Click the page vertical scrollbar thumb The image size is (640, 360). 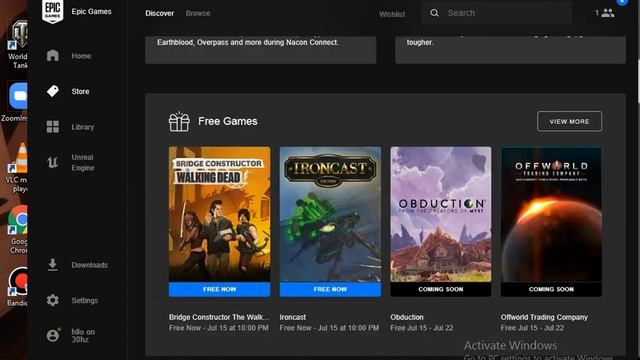[638, 82]
